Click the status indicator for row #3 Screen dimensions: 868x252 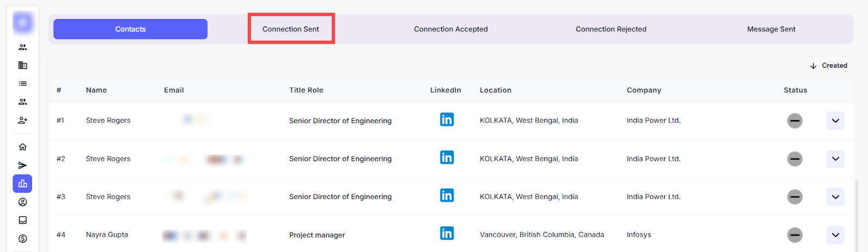795,197
